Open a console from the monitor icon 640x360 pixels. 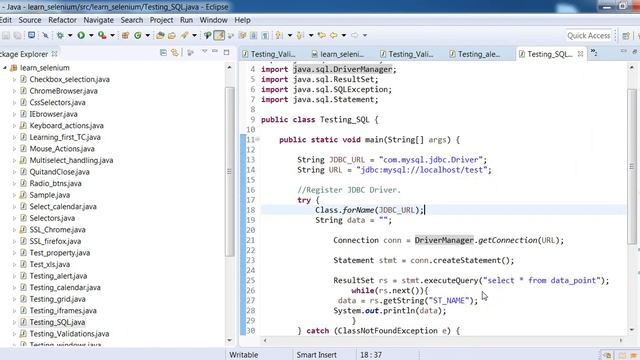(x=31, y=35)
